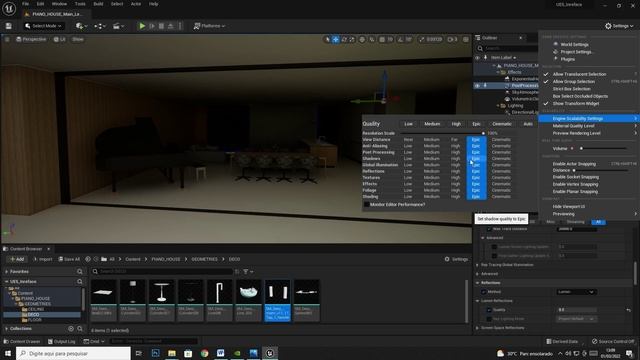Open Microsoft Word from the taskbar
640x360 pixels.
(221, 353)
